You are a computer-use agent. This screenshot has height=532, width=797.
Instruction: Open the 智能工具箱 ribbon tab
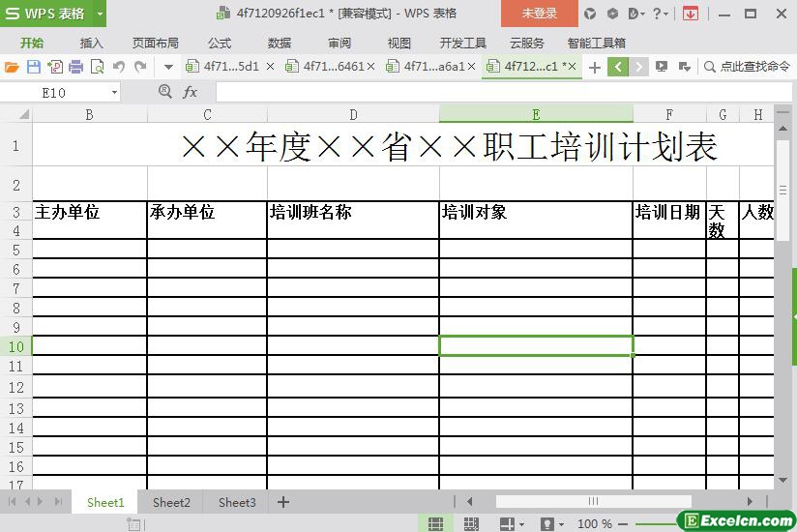click(x=596, y=44)
